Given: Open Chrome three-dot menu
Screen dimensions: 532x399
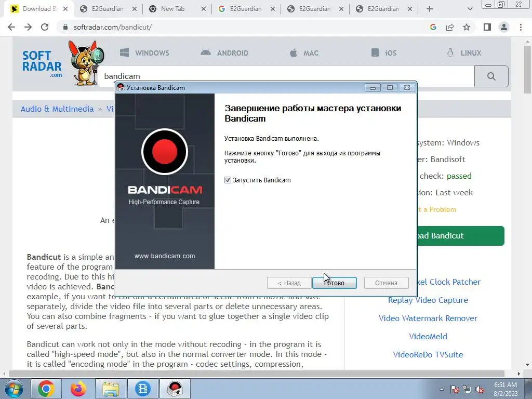Looking at the screenshot, I should [x=521, y=27].
